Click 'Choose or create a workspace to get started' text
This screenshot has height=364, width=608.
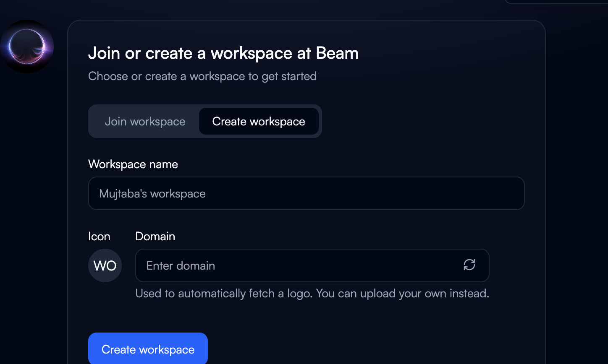pos(202,76)
